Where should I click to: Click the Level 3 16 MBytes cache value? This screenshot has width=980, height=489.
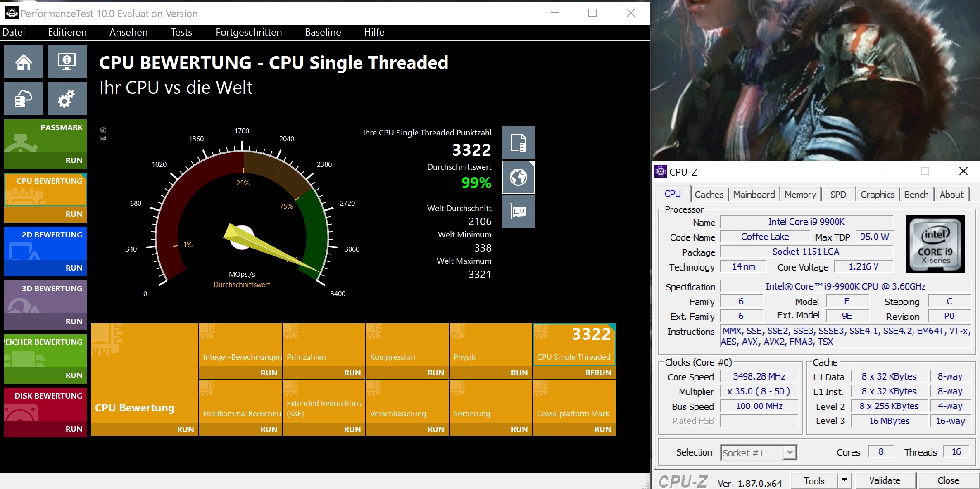coord(889,421)
